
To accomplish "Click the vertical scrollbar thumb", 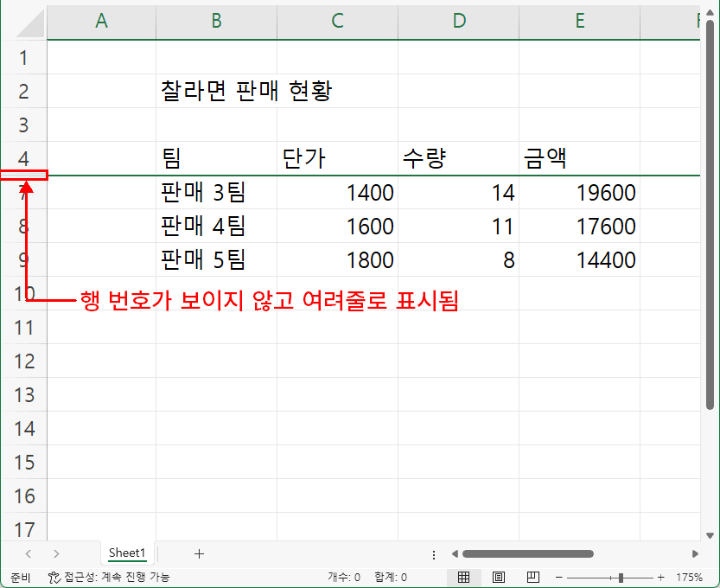I will (x=710, y=215).
